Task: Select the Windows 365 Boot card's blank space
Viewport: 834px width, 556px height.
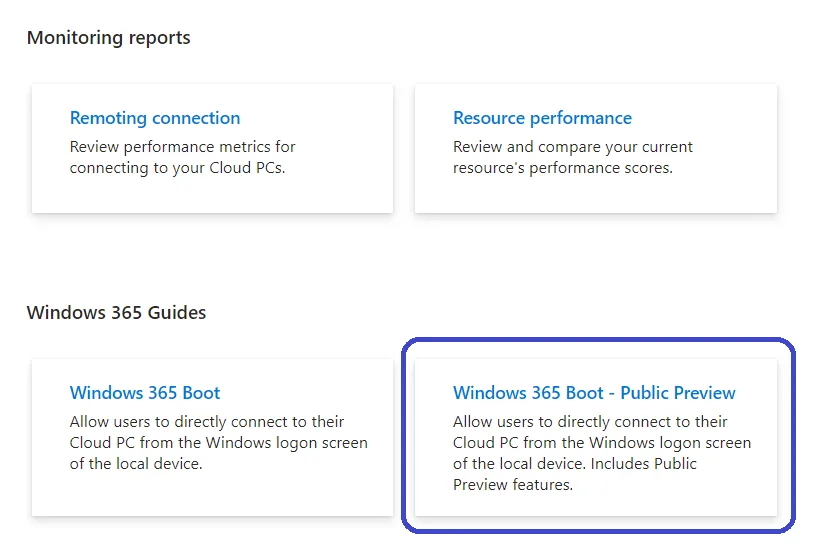Action: [x=210, y=495]
